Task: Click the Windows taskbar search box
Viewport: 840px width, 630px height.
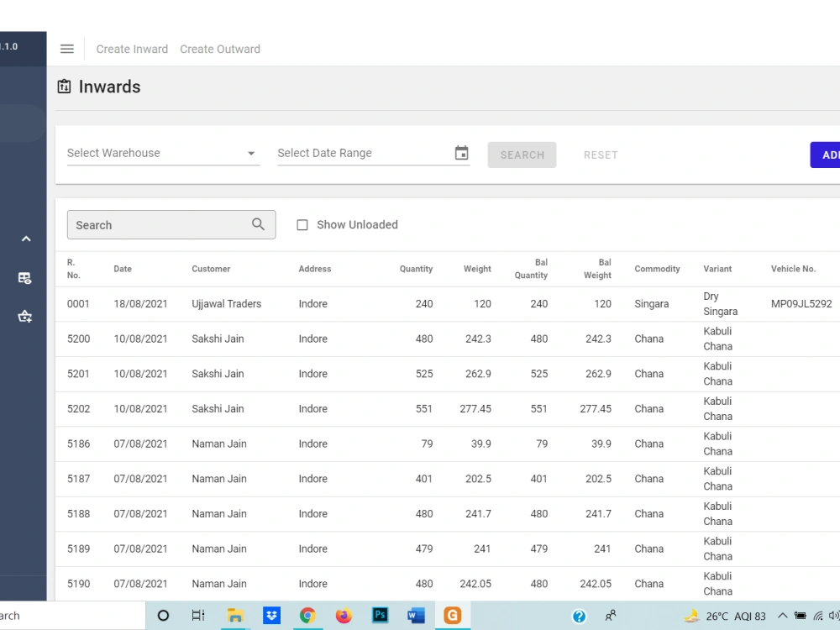Action: point(72,616)
